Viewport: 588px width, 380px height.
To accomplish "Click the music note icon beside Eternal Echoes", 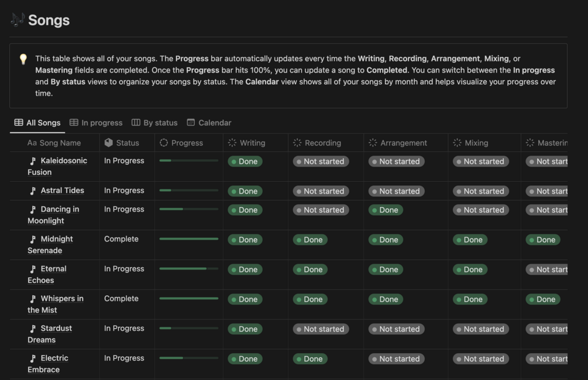I will point(33,269).
